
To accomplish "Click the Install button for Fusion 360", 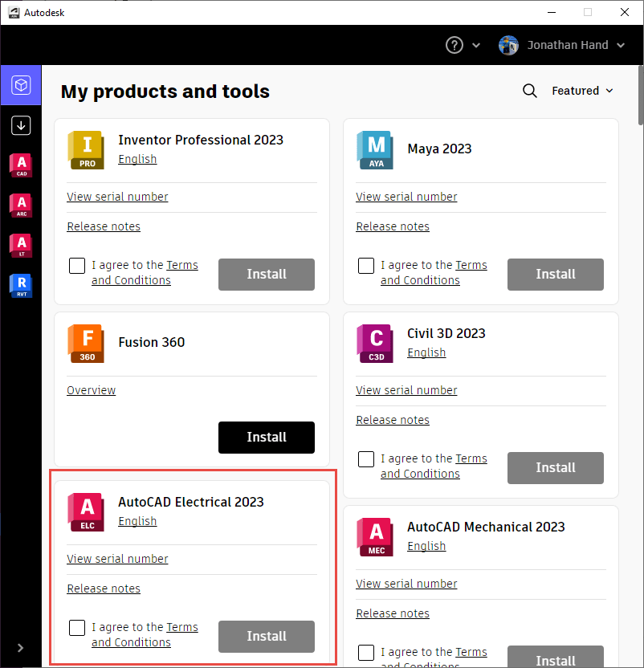I will [x=266, y=438].
